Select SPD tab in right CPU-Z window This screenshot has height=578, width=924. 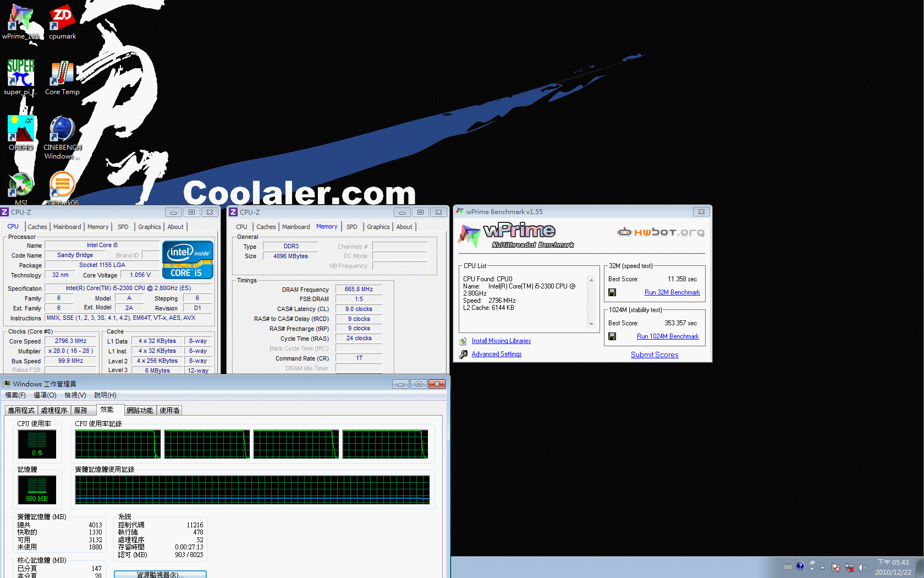[352, 227]
